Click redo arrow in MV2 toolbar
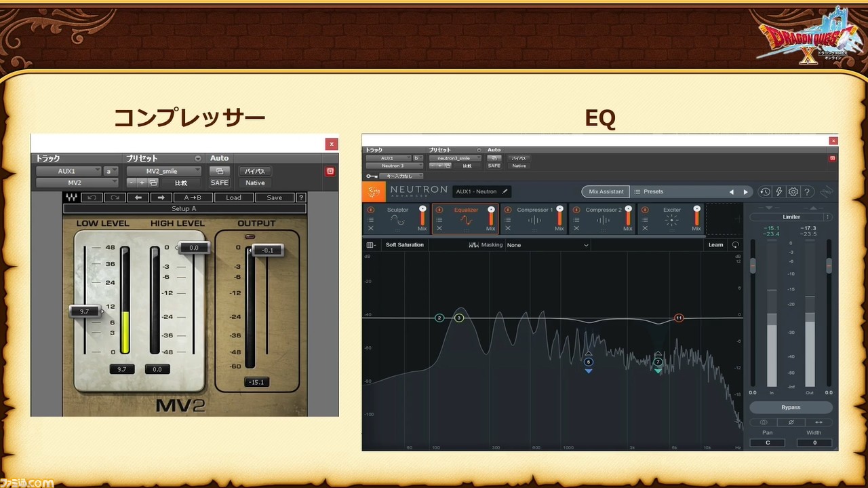Screen dimensions: 868x488 tap(114, 198)
